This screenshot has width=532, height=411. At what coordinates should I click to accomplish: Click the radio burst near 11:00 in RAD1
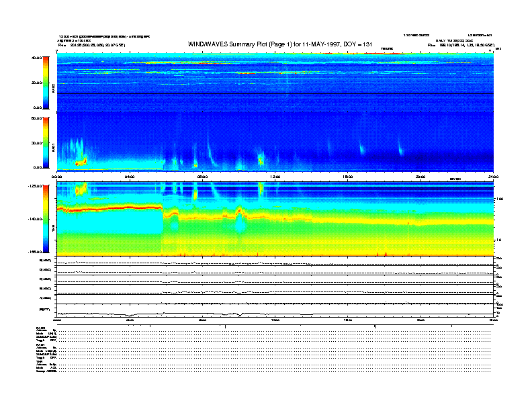click(261, 160)
